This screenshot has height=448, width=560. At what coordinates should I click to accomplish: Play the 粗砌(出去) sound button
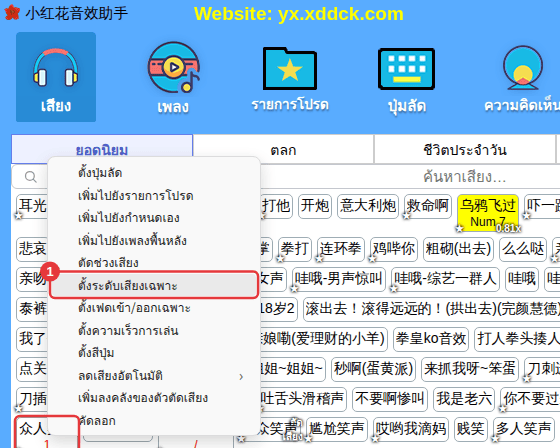coord(458,249)
